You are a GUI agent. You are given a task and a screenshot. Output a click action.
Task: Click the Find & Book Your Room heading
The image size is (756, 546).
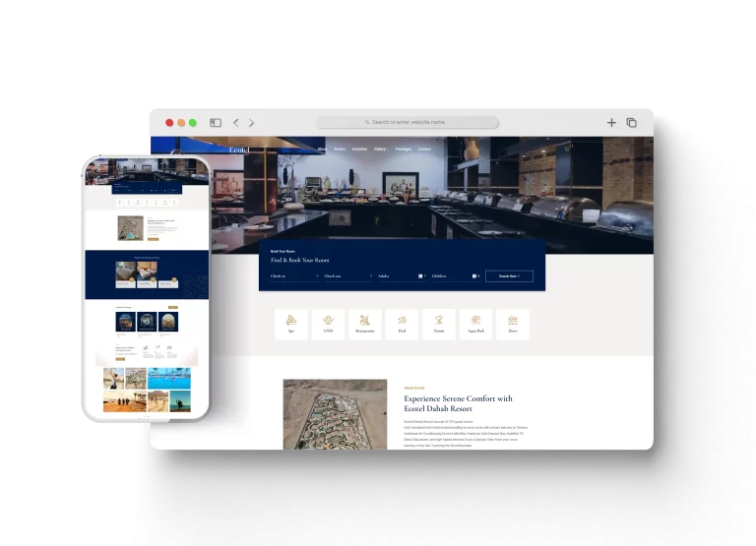[x=300, y=261]
